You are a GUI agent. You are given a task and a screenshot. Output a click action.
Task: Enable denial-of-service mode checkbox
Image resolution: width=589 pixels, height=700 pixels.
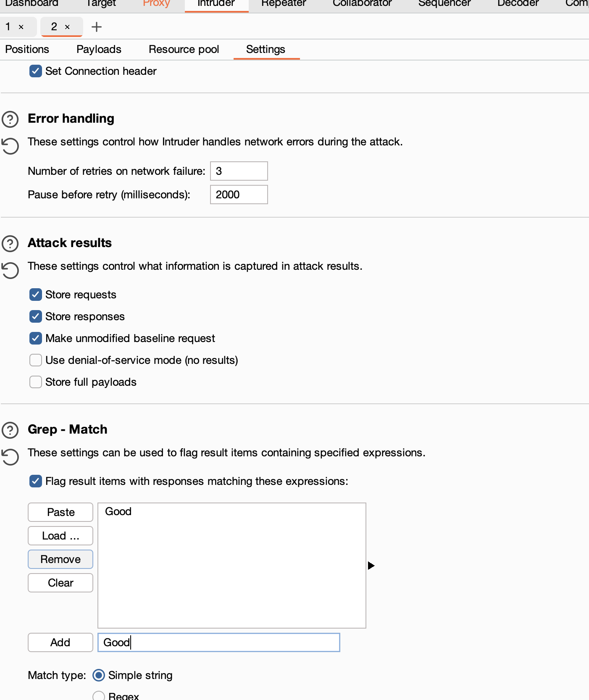(36, 360)
